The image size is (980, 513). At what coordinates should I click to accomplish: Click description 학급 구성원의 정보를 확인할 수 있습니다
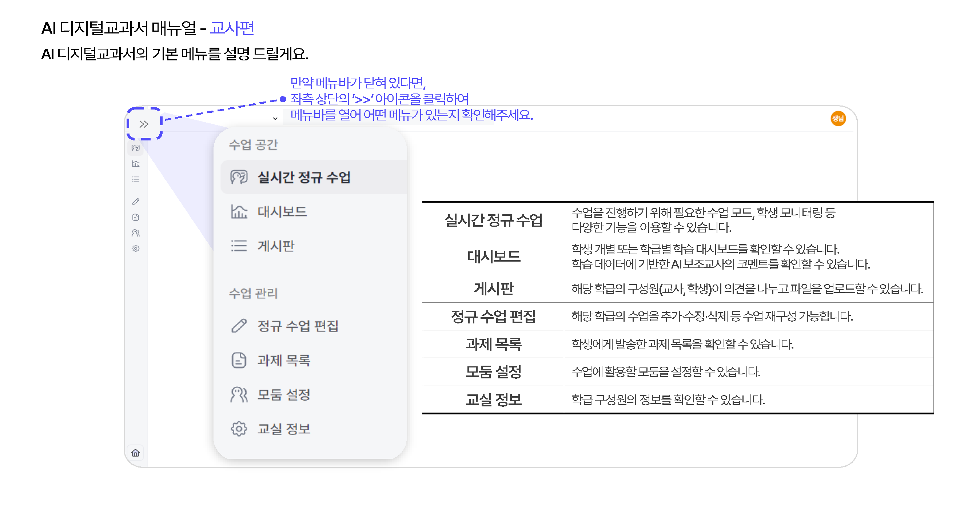(x=668, y=399)
